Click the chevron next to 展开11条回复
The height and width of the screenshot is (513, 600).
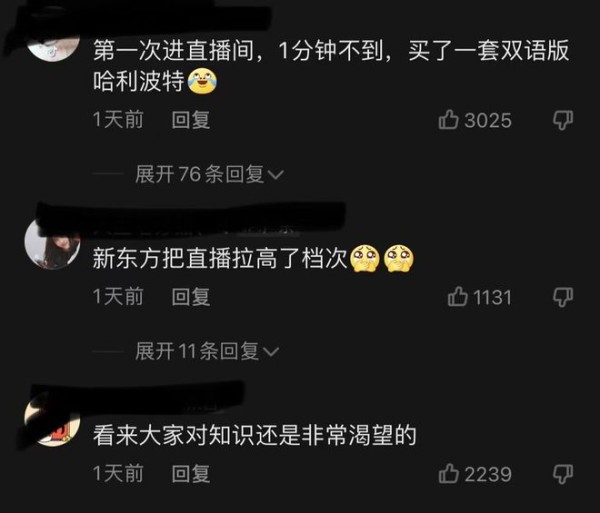[271, 352]
